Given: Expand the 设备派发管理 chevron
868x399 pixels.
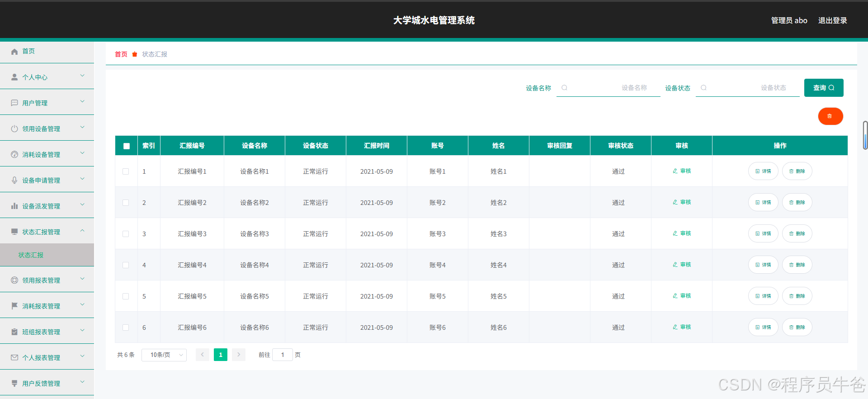Looking at the screenshot, I should (x=82, y=204).
